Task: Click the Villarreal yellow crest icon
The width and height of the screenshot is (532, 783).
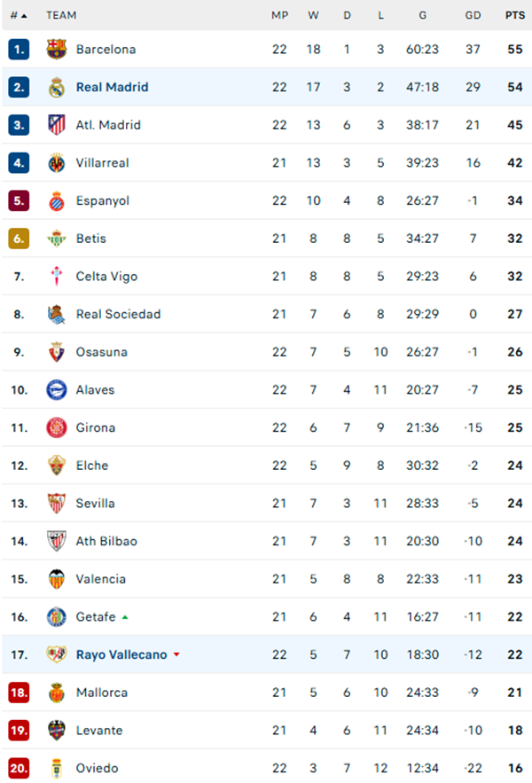Action: pos(57,163)
